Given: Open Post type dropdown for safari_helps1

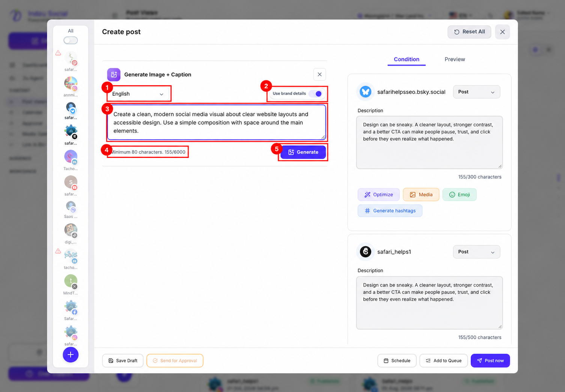Looking at the screenshot, I should pyautogui.click(x=476, y=252).
